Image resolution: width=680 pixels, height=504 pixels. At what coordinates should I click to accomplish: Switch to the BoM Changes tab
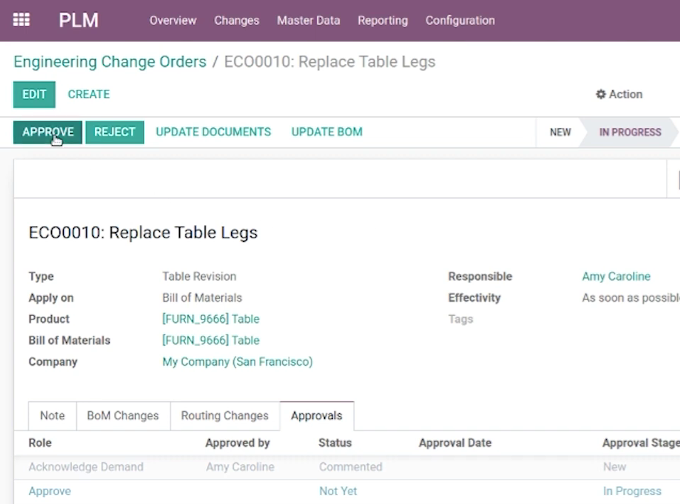point(123,416)
